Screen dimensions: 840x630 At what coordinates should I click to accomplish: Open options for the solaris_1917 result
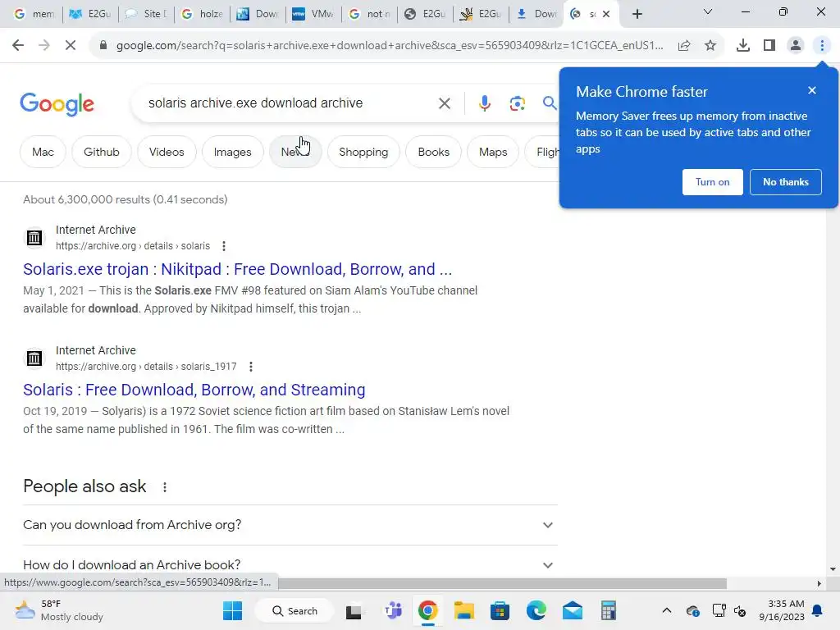[x=251, y=367]
